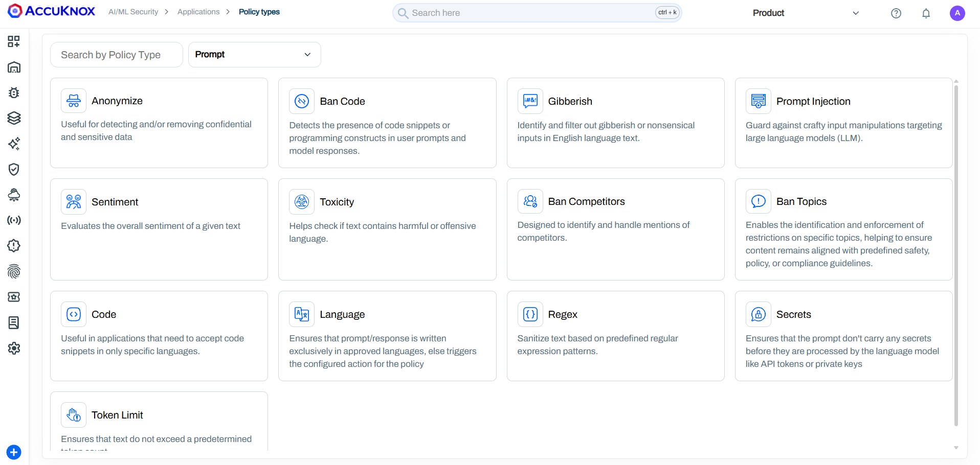Image resolution: width=980 pixels, height=465 pixels.
Task: Open the dashboard grid icon in sidebar
Action: click(x=14, y=41)
